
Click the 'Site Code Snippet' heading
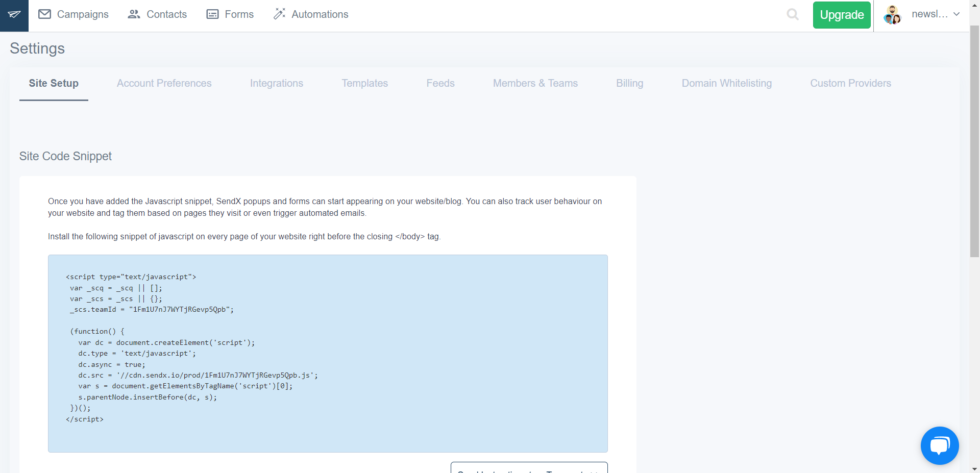pyautogui.click(x=65, y=157)
